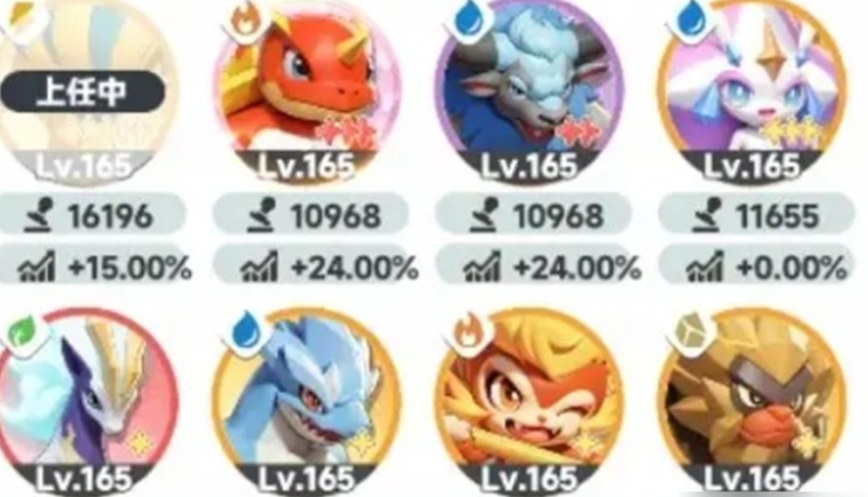The height and width of the screenshot is (497, 868).
Task: Select the blue woolly bull character portrait
Action: pyautogui.click(x=530, y=89)
